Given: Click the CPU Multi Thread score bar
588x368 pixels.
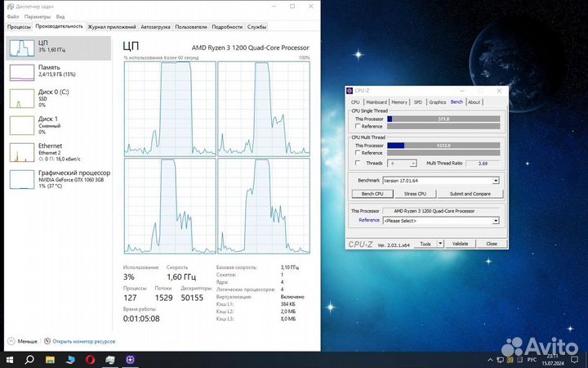Looking at the screenshot, I should pyautogui.click(x=443, y=146).
